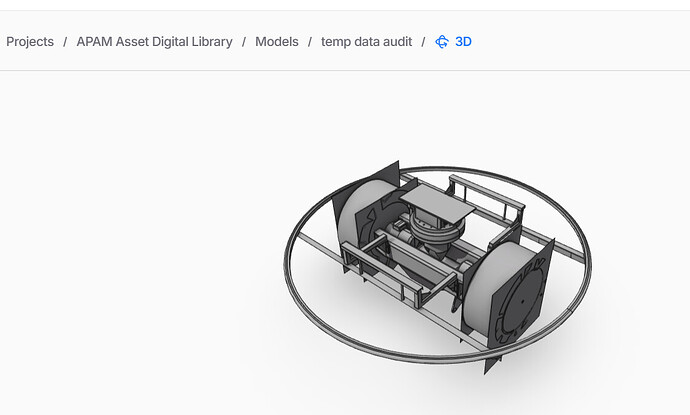The width and height of the screenshot is (690, 415).
Task: Open the temp data audit breadcrumb
Action: click(367, 42)
